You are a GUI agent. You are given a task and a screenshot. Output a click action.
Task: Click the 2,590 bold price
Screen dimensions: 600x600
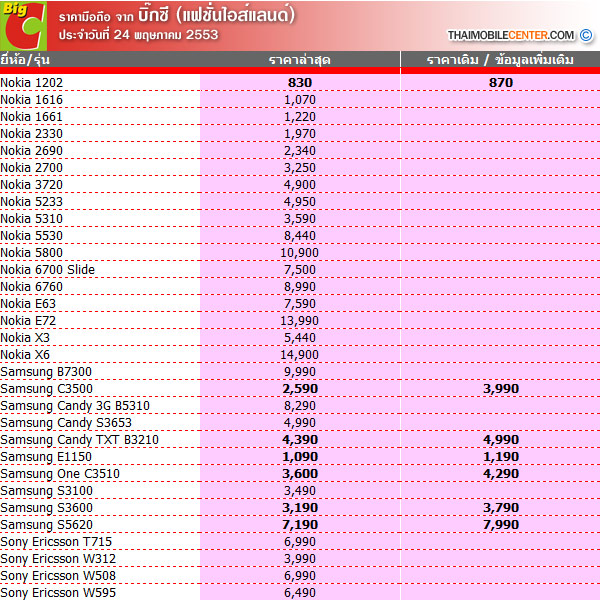300,389
